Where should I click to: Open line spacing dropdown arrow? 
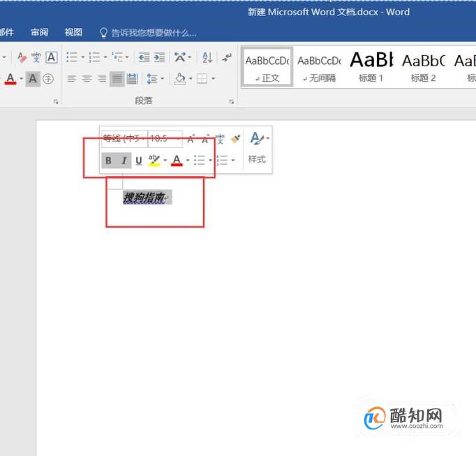tap(162, 79)
